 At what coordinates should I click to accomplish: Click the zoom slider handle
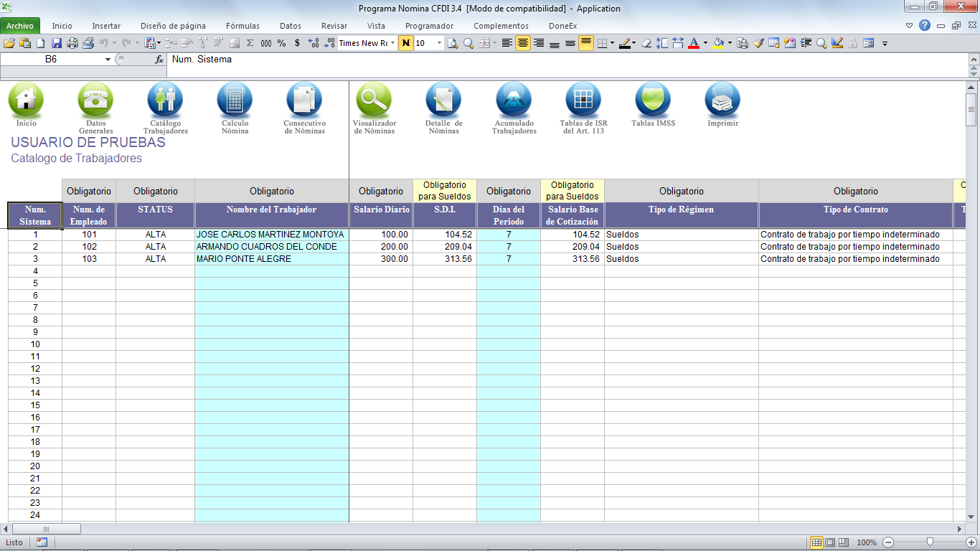coord(930,542)
